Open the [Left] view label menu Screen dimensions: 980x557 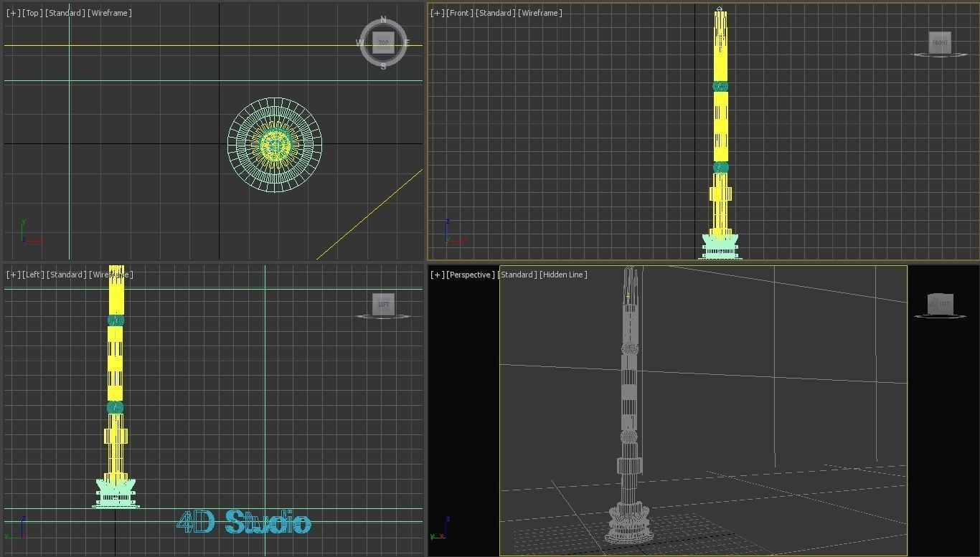click(x=33, y=275)
